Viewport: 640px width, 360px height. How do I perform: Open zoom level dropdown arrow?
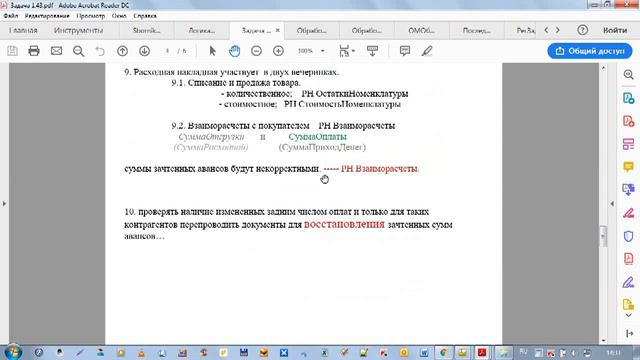coord(322,51)
